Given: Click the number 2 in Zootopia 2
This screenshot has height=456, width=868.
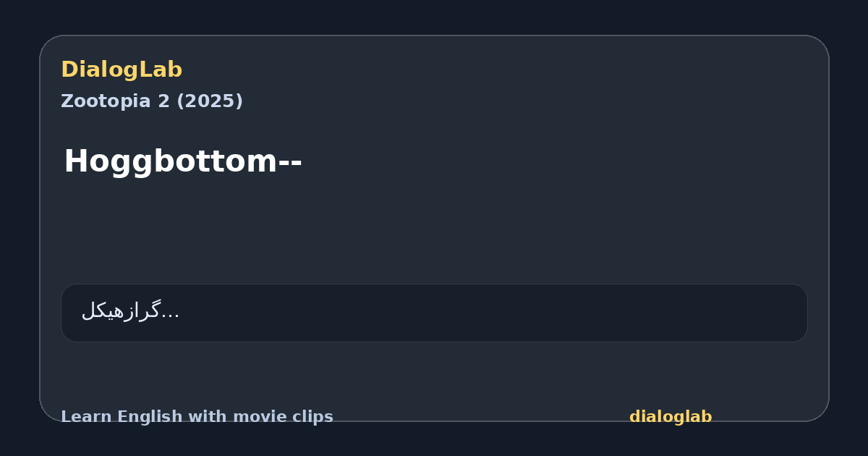Looking at the screenshot, I should tap(163, 101).
